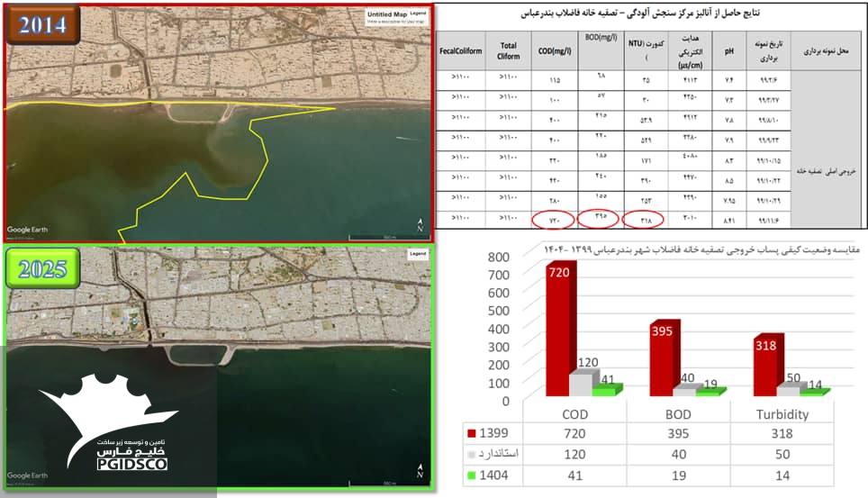Click the red Turbidity bar labeled 318
The height and width of the screenshot is (498, 868).
click(x=767, y=366)
